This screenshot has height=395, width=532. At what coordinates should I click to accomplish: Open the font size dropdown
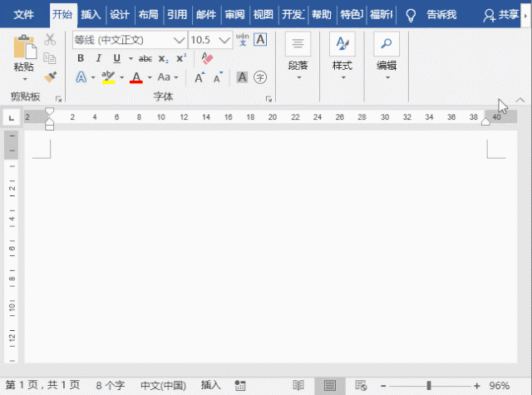[x=224, y=40]
